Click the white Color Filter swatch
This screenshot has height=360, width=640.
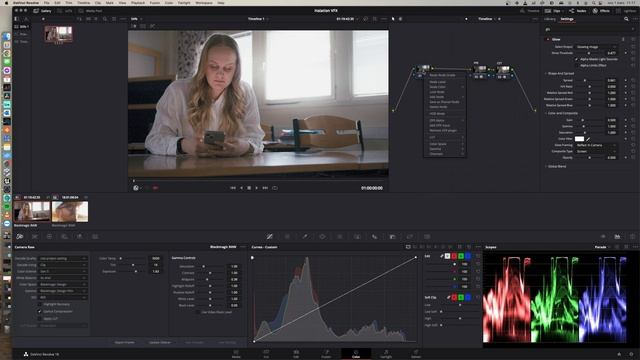(x=580, y=139)
